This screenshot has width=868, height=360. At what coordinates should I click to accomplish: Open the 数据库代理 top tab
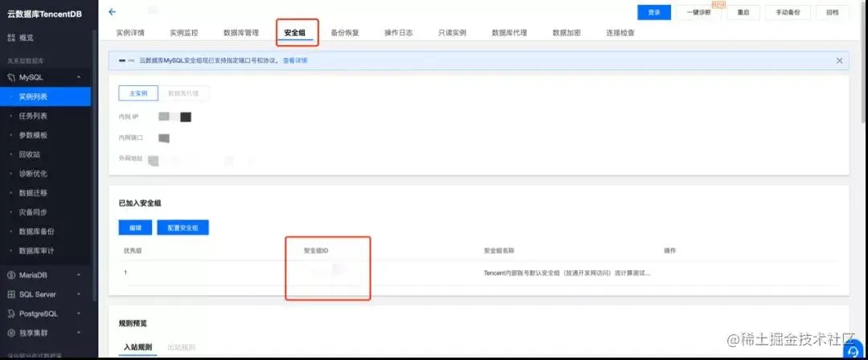coord(510,33)
